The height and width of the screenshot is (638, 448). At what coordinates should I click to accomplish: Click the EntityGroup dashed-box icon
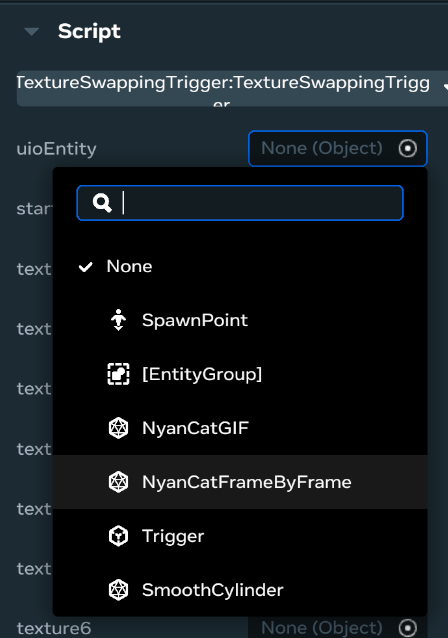pos(118,374)
